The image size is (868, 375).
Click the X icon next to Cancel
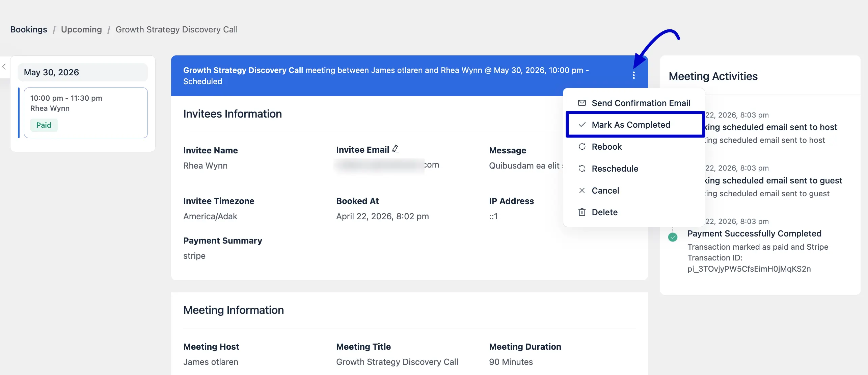(582, 191)
